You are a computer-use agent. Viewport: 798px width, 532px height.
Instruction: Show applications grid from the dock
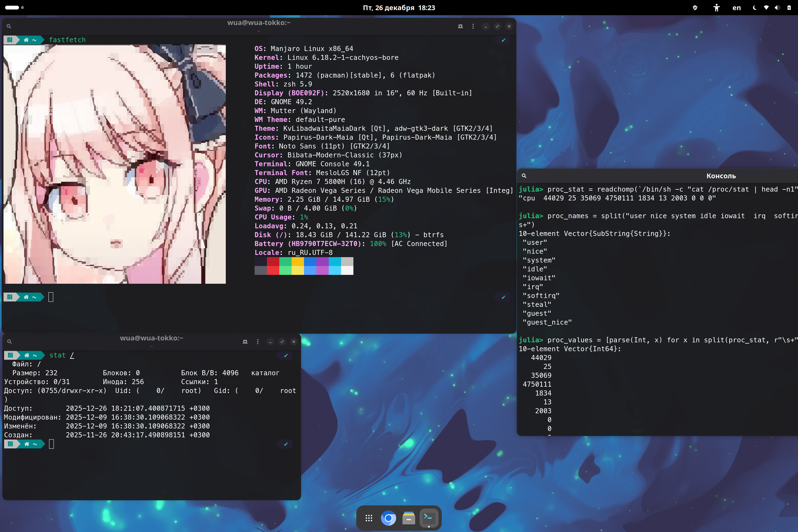point(369,518)
